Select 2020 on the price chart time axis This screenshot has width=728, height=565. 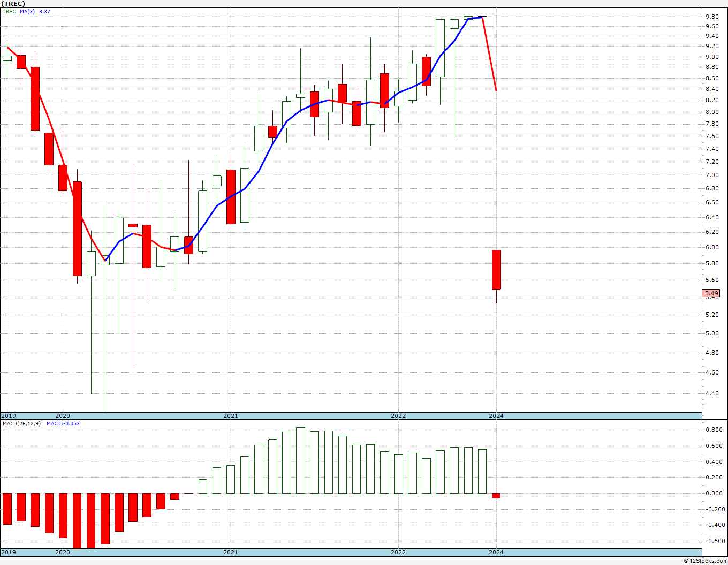click(63, 416)
